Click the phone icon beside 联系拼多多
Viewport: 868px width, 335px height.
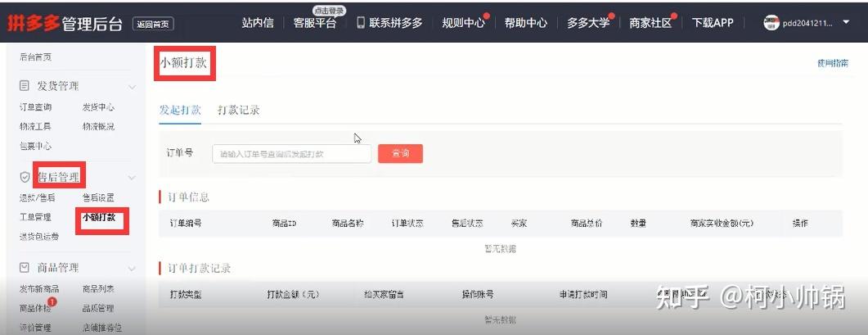tap(361, 23)
